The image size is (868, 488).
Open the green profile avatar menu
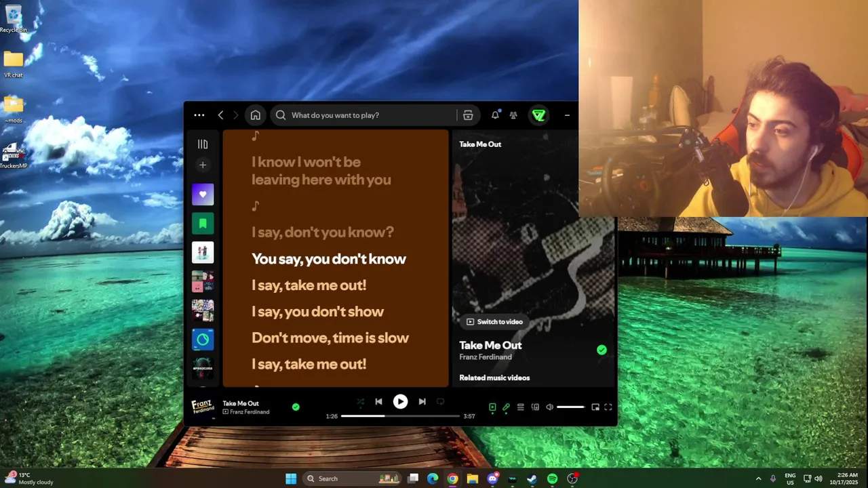tap(538, 115)
